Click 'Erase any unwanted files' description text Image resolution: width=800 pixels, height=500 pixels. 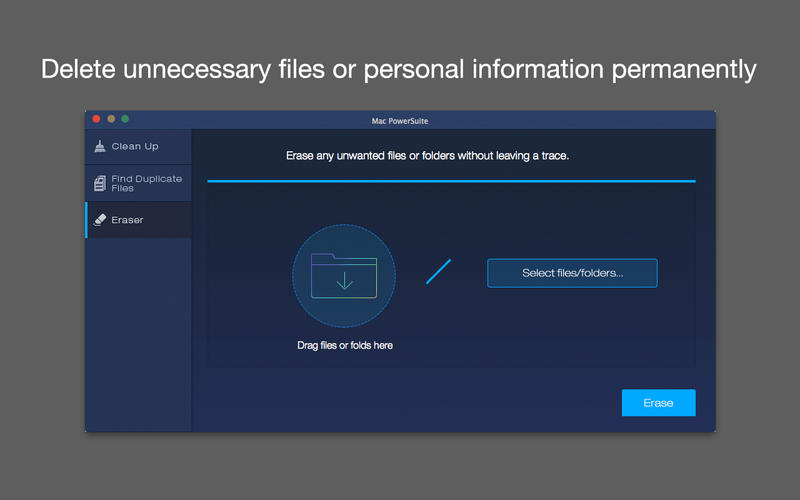[427, 156]
